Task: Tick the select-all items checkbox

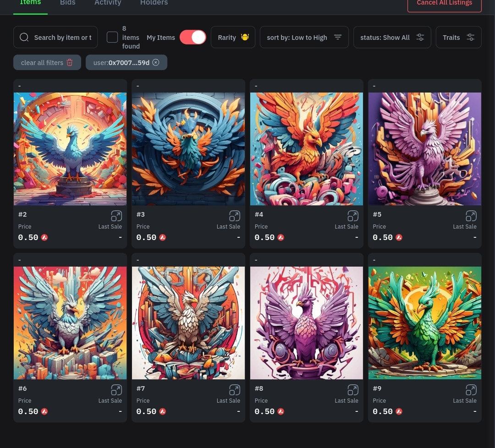Action: coord(112,37)
